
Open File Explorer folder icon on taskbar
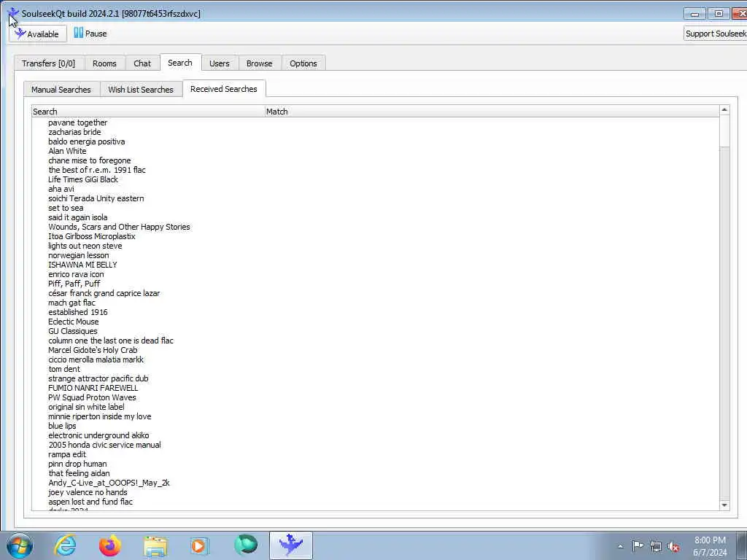(155, 545)
